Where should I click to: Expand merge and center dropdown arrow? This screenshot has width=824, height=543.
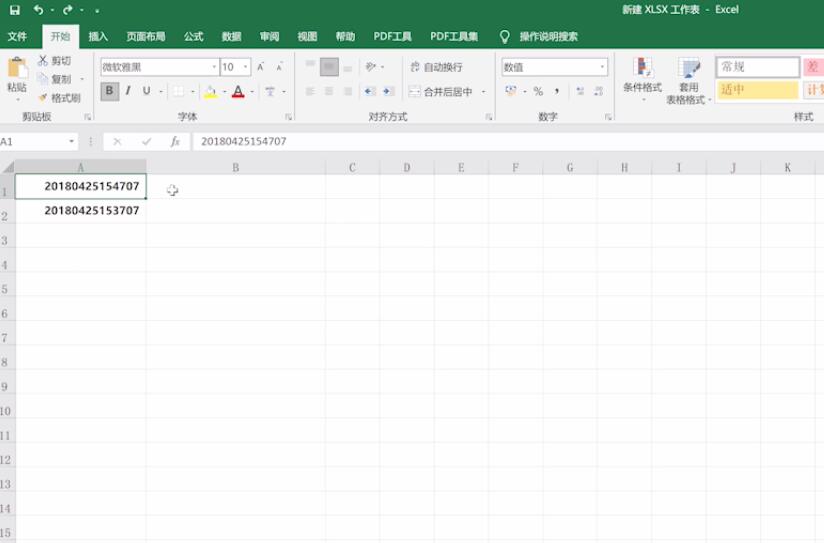(x=483, y=92)
